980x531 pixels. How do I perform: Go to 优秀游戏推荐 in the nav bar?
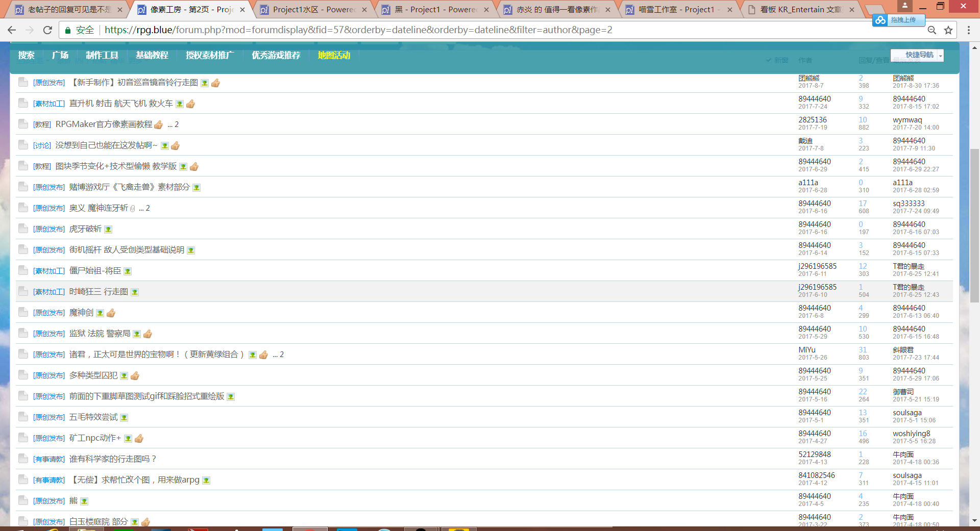click(276, 55)
